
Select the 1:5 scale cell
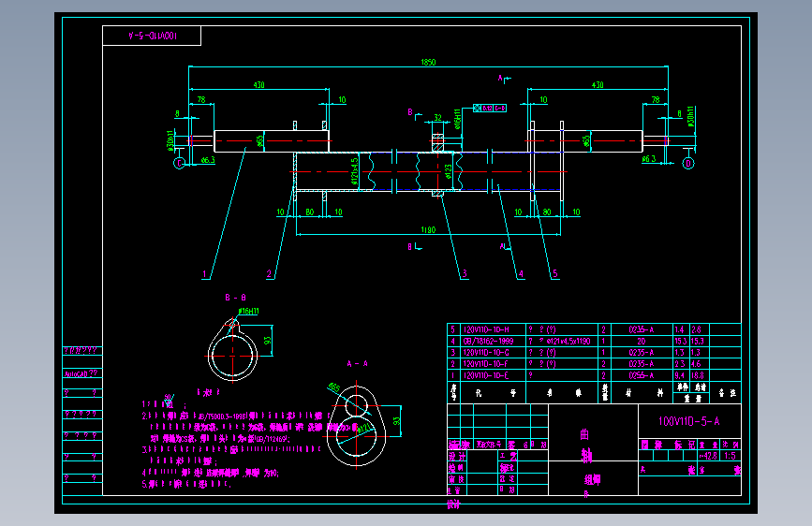[731, 456]
